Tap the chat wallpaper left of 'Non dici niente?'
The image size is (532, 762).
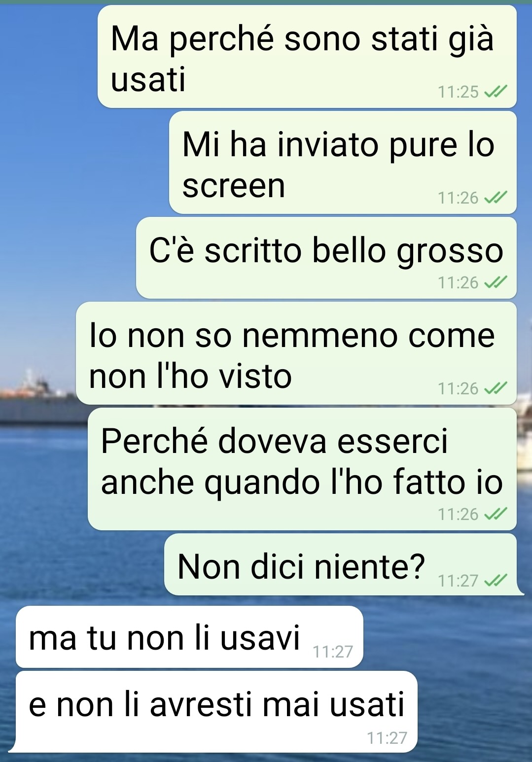point(81,565)
